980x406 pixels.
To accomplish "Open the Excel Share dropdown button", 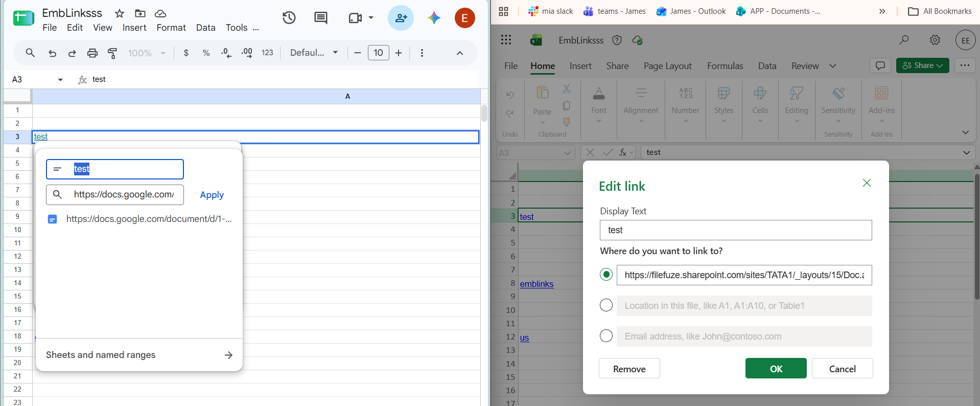I will click(x=923, y=65).
